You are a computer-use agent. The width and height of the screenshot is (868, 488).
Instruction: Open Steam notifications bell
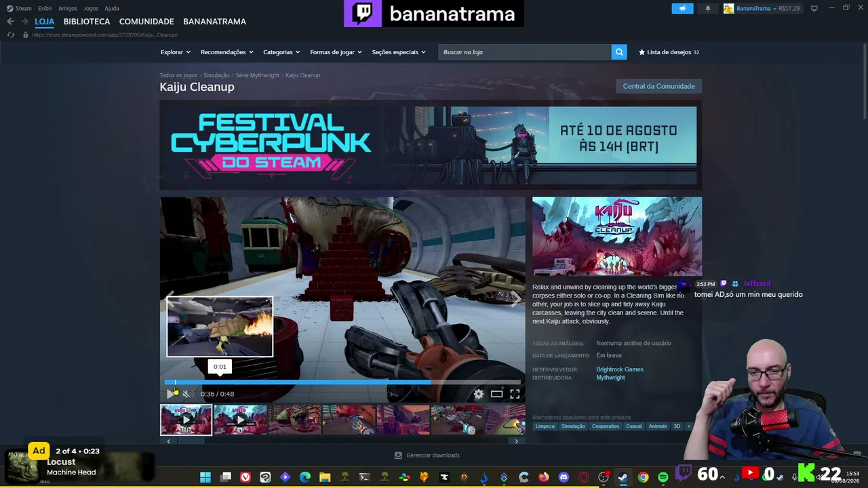(708, 8)
